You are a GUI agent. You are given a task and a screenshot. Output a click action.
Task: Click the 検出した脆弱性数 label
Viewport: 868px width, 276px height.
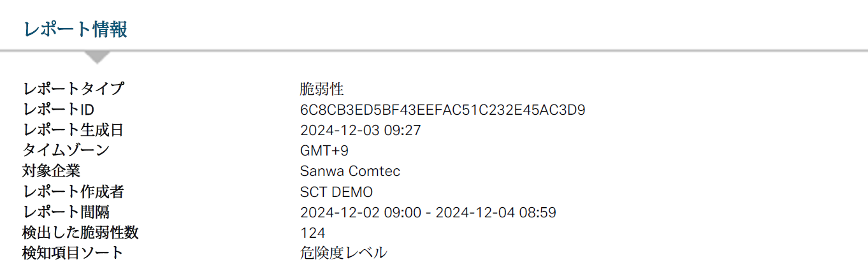(80, 232)
